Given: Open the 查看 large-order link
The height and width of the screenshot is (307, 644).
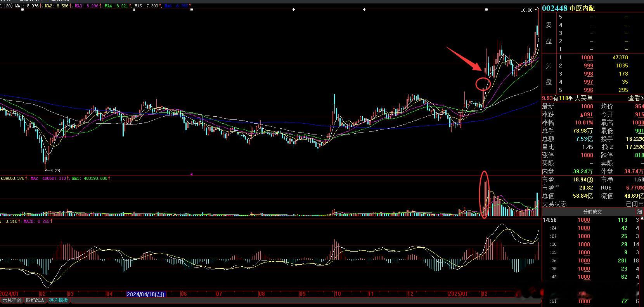Looking at the screenshot, I should pyautogui.click(x=635, y=98).
